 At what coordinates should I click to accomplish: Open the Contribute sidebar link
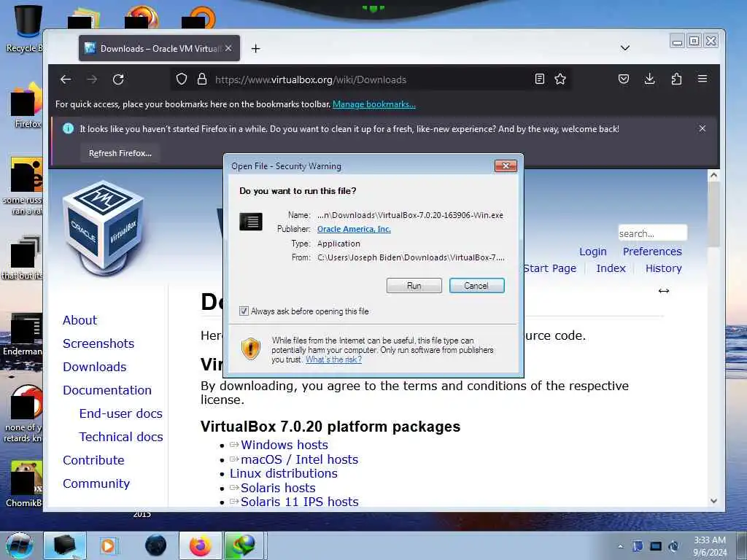[93, 461]
